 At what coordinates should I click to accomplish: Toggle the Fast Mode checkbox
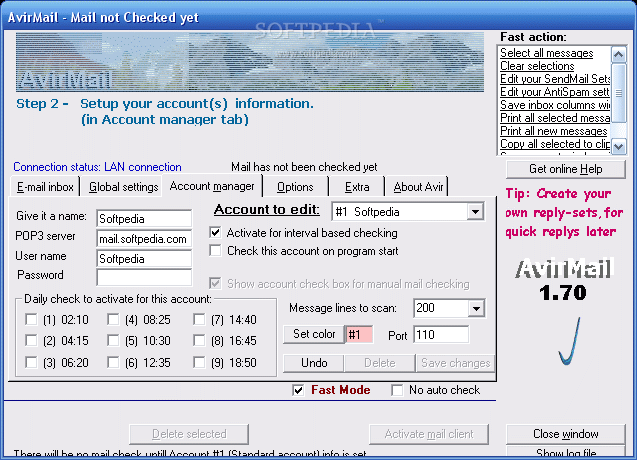point(298,390)
